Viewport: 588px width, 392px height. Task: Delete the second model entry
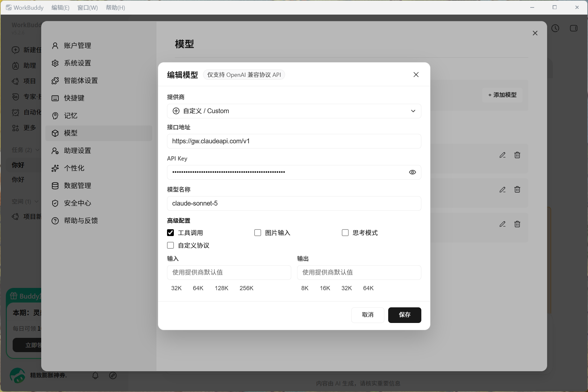pyautogui.click(x=517, y=189)
